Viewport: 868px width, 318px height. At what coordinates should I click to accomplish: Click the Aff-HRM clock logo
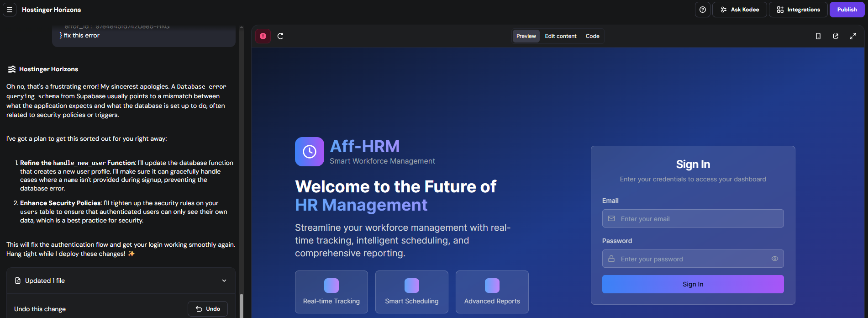coord(310,152)
